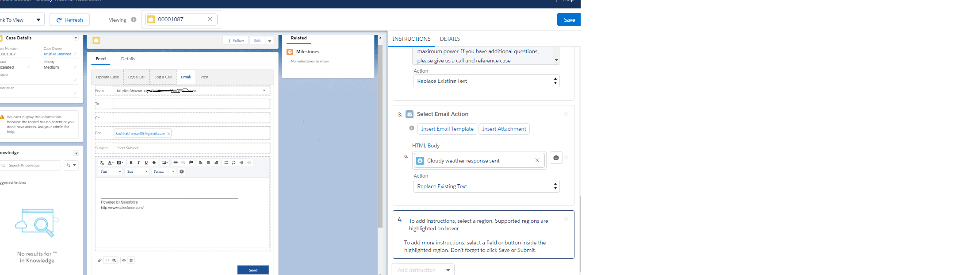Viewport: 980px width, 275px height.
Task: Toggle underline formatting in email editor
Action: tap(146, 163)
